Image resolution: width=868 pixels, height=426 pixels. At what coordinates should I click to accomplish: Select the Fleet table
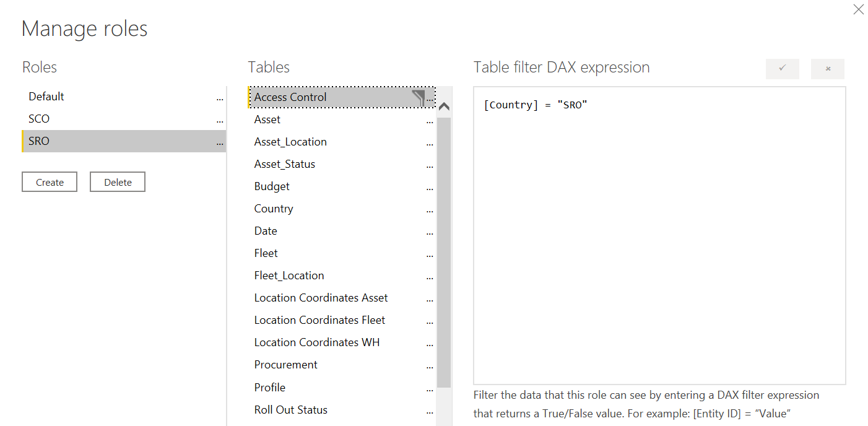coord(342,253)
